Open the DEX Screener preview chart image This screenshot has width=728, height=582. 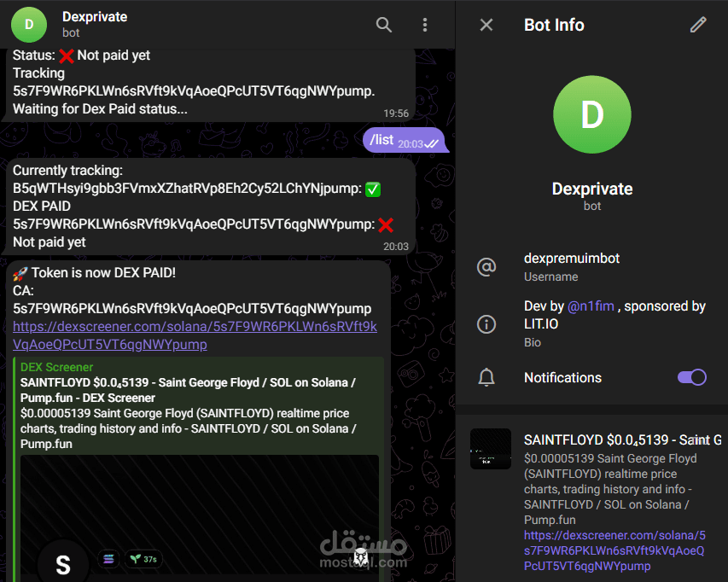pos(200,517)
